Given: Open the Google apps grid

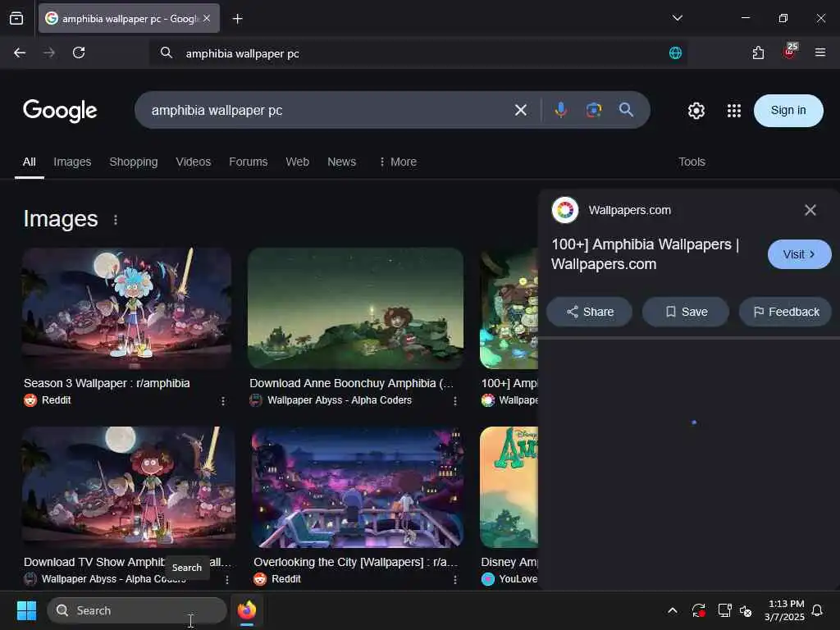Looking at the screenshot, I should tap(733, 111).
